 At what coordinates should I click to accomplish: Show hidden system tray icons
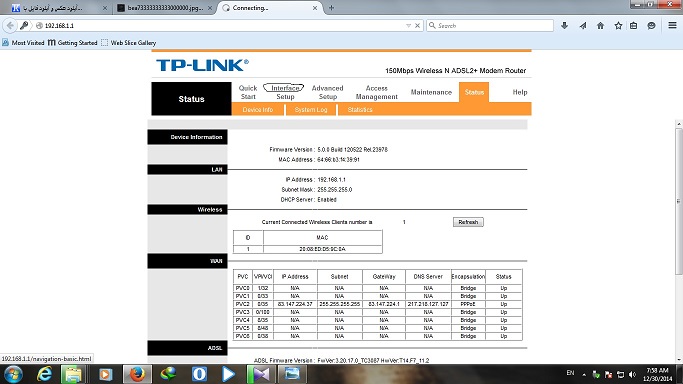pos(584,374)
